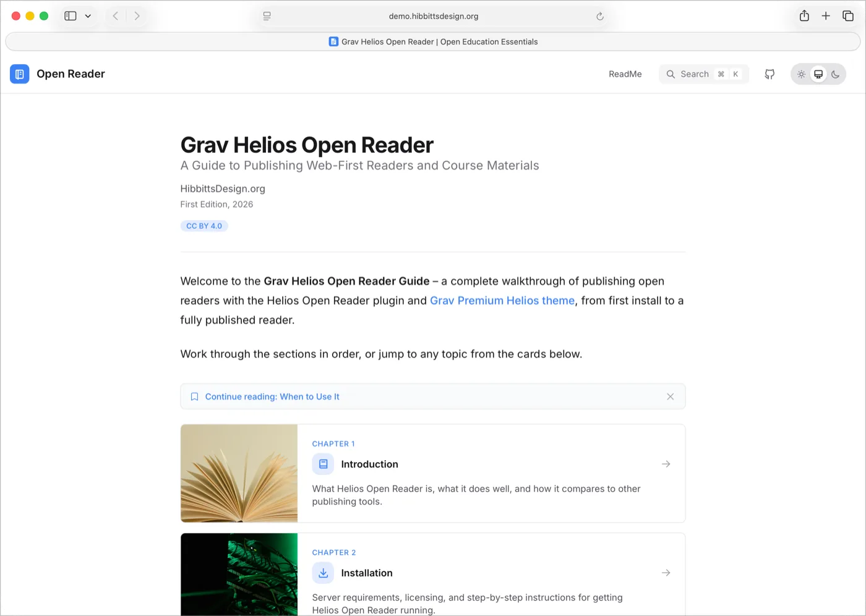Viewport: 866px width, 616px height.
Task: Open a new tab with plus icon
Action: pos(826,16)
